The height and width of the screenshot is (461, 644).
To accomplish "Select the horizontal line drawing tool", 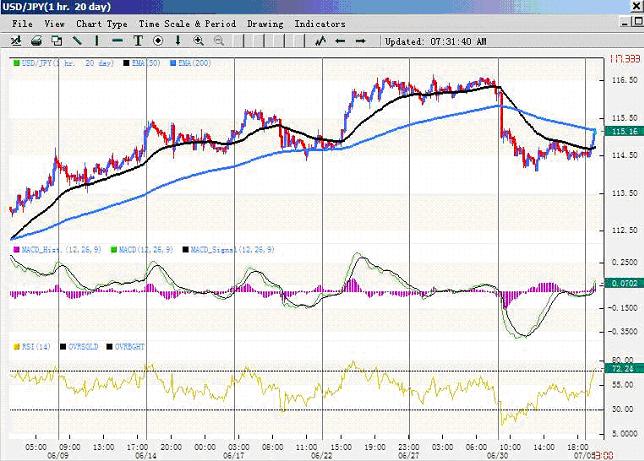I will coord(118,41).
